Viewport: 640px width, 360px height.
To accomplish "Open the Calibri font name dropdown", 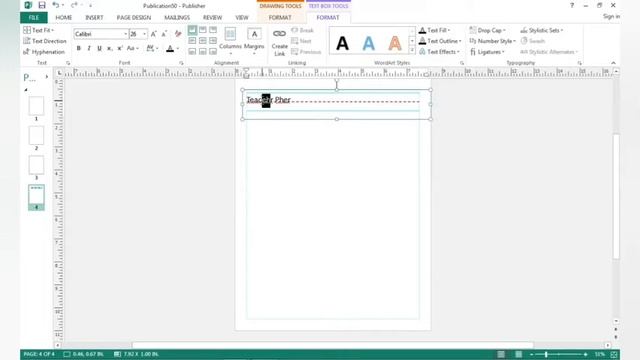I will pyautogui.click(x=125, y=34).
